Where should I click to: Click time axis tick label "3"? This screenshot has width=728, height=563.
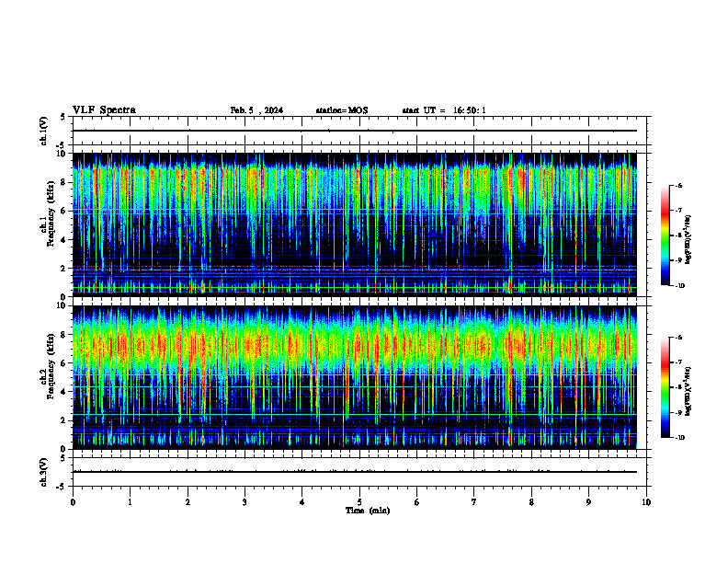click(x=245, y=502)
